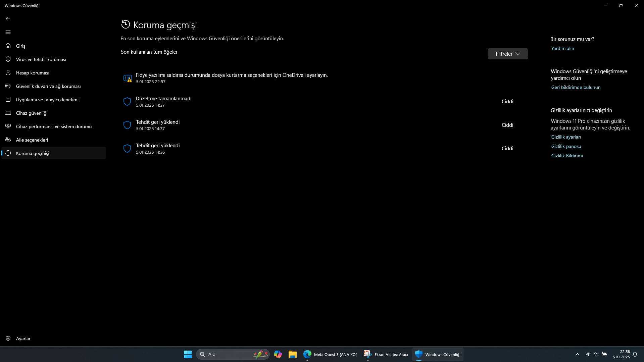Open Giriş home page
The height and width of the screenshot is (362, 644).
(20, 46)
